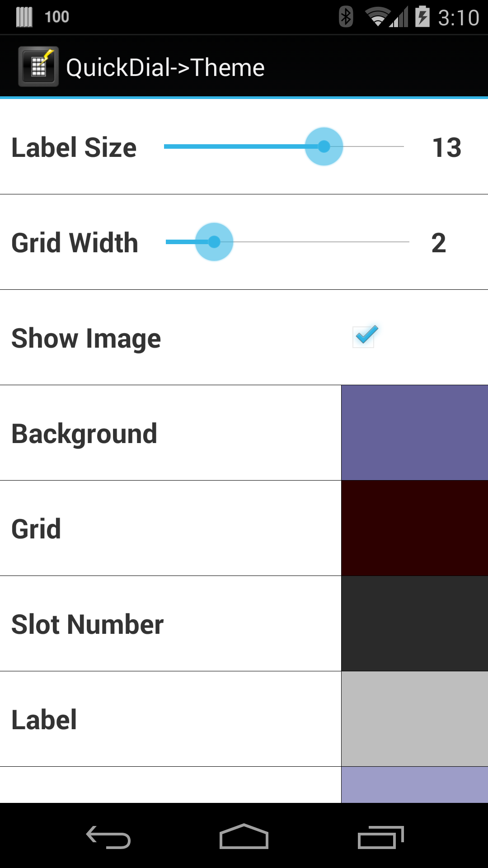
Task: Open the Grid dark red color swatch
Action: [415, 528]
